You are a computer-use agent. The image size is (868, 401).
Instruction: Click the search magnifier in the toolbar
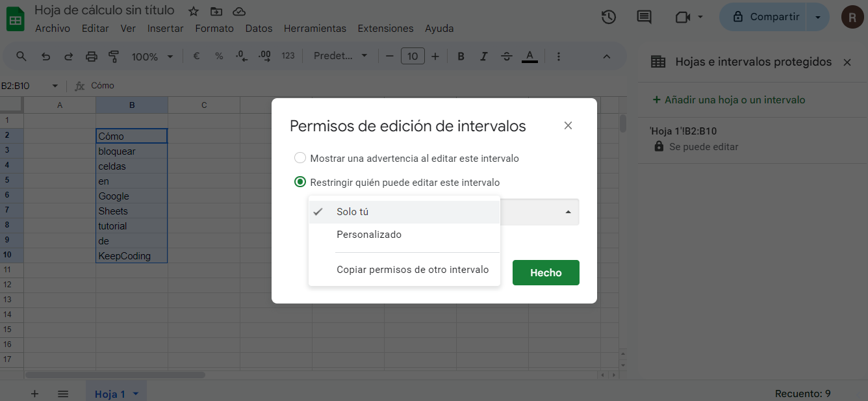(21, 57)
